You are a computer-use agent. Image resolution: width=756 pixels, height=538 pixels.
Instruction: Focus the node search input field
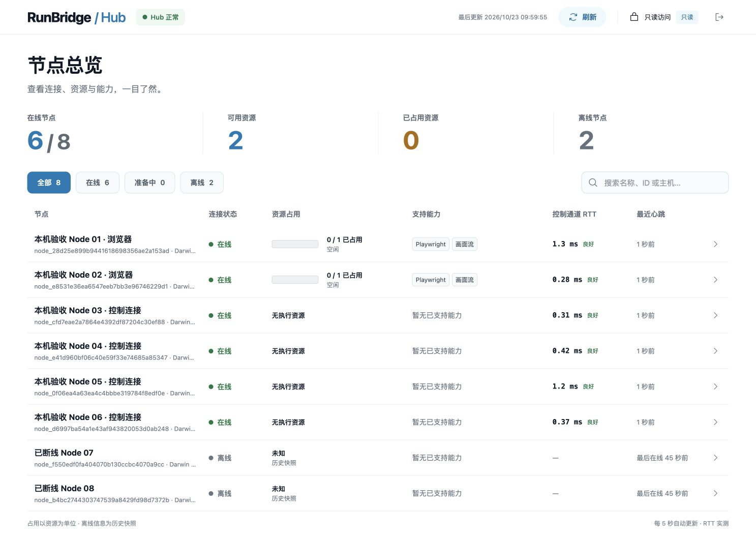pyautogui.click(x=655, y=183)
